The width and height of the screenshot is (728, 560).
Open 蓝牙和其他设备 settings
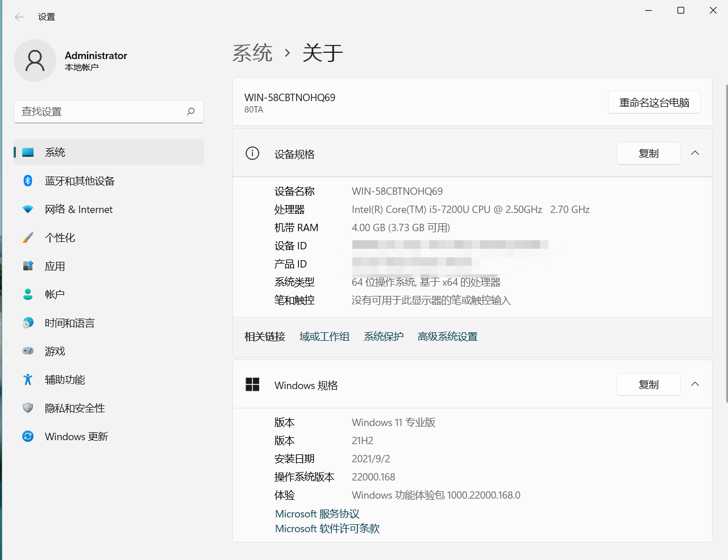pos(109,181)
